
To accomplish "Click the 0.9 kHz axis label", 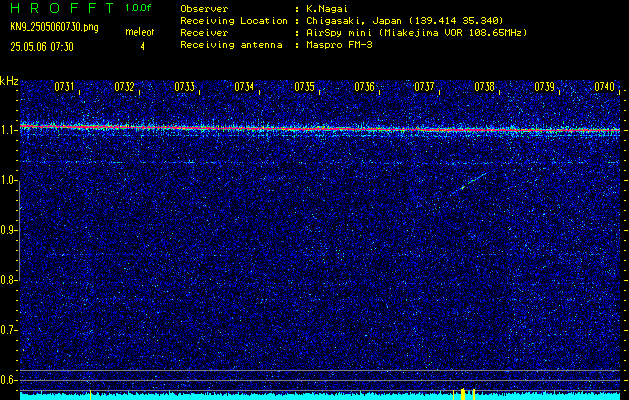I will 9,230.
